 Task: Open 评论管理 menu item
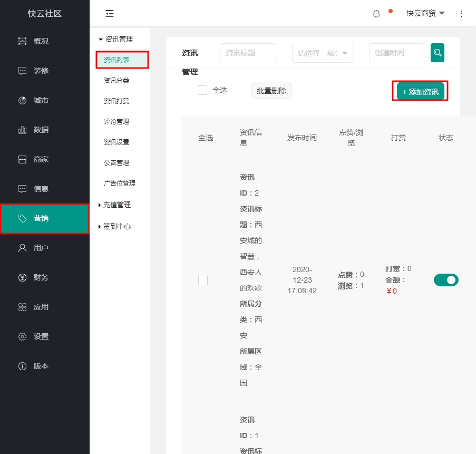116,121
